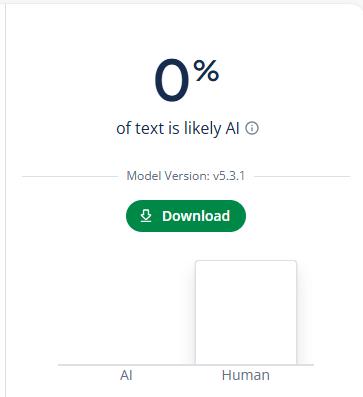Image resolution: width=363 pixels, height=397 pixels.
Task: Click the 'AI' label under the chart
Action: point(126,375)
